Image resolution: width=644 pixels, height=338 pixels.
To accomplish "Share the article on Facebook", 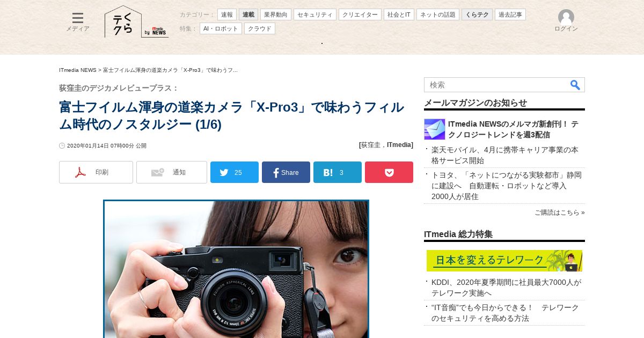I will 286,172.
